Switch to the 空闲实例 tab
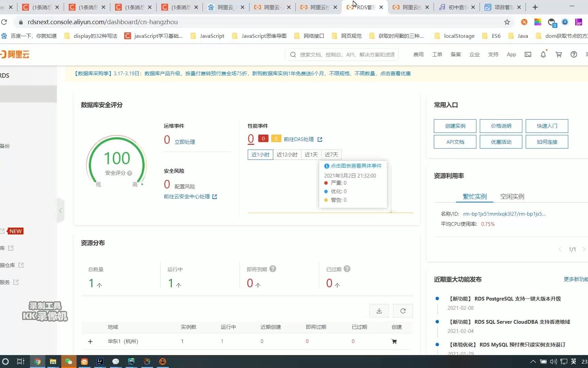 tap(512, 197)
